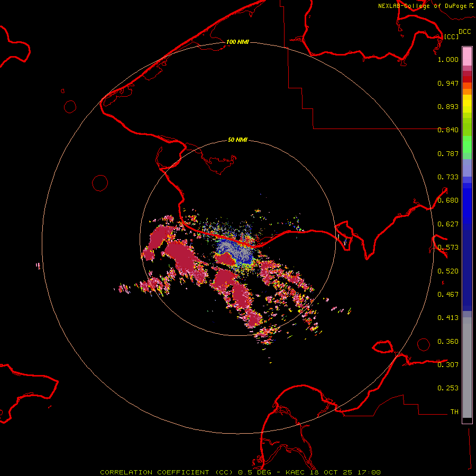The width and height of the screenshot is (476, 476).
Task: Click the 18 OCT 25 date text
Action: (331, 472)
